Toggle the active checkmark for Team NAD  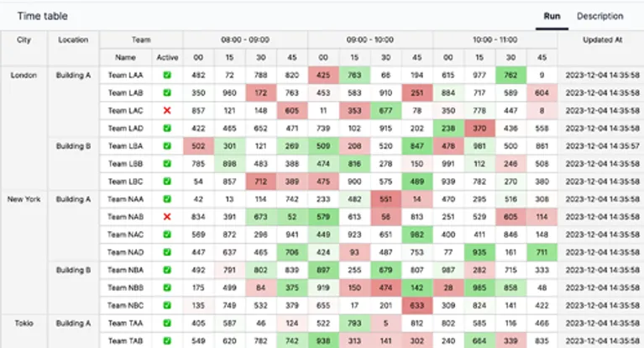click(167, 252)
